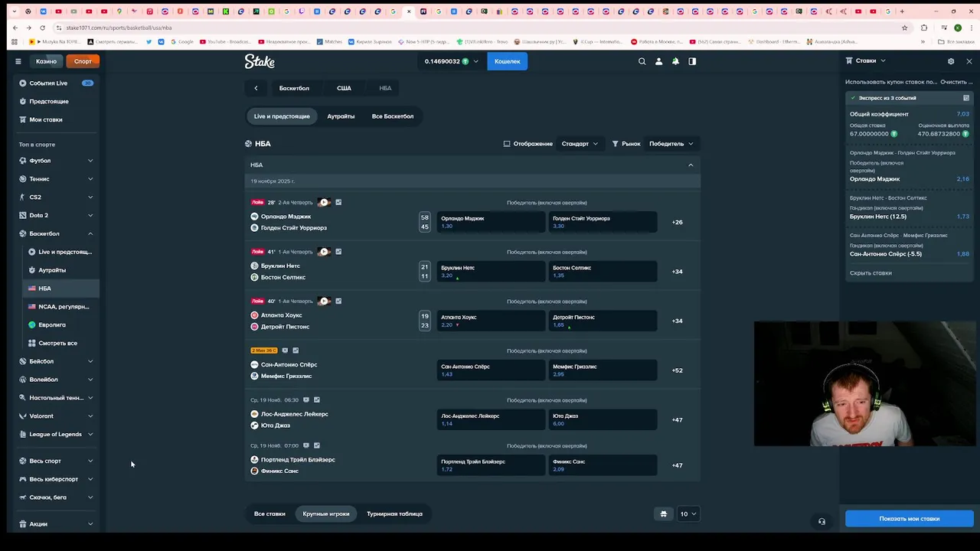This screenshot has width=980, height=551.
Task: Open bet slip settings gear
Action: click(951, 61)
